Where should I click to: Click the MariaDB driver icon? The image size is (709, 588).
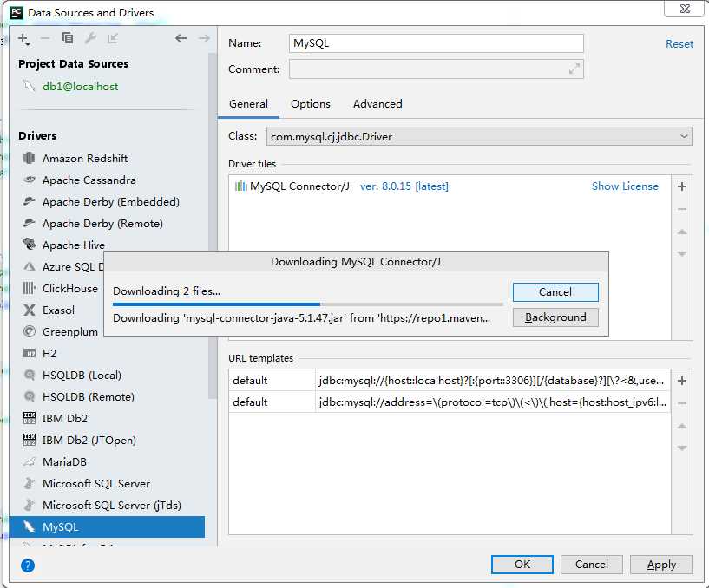coord(29,461)
